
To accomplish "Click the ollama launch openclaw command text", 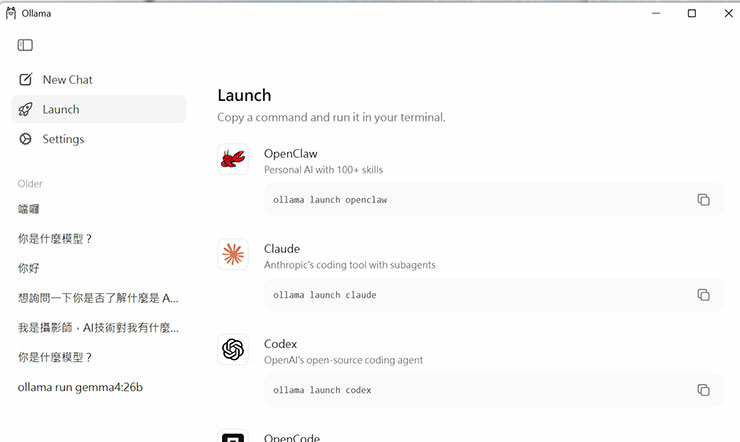I will point(330,200).
